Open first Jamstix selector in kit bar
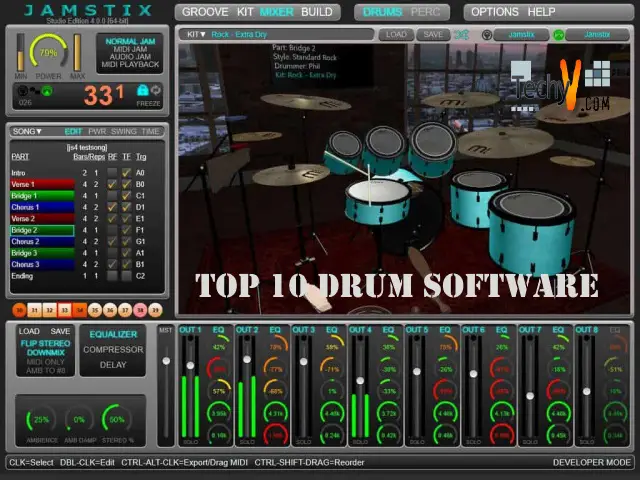 [521, 35]
